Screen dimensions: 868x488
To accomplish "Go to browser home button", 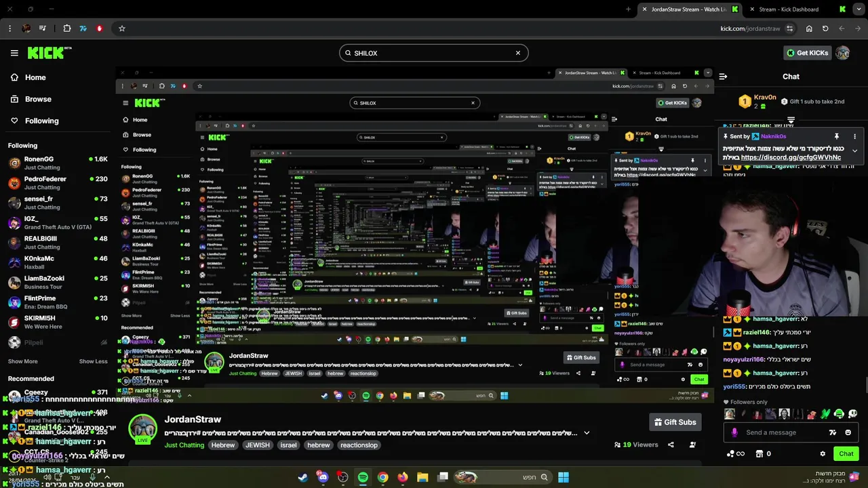I will (809, 28).
